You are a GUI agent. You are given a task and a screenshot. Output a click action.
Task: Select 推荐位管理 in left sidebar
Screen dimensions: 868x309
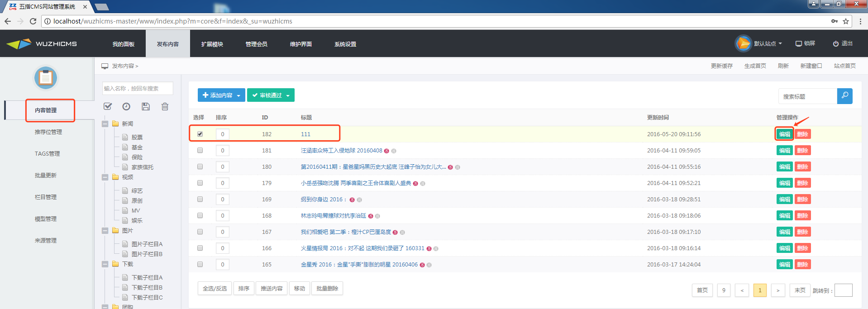tap(48, 132)
